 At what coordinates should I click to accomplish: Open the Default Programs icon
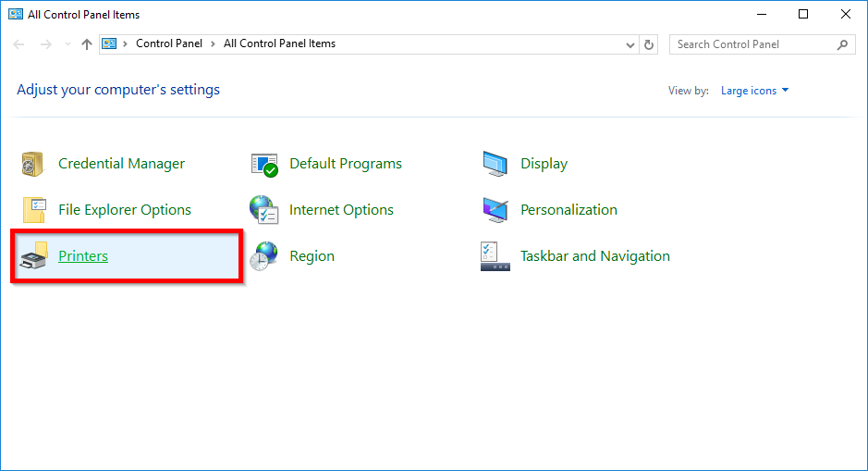click(264, 164)
